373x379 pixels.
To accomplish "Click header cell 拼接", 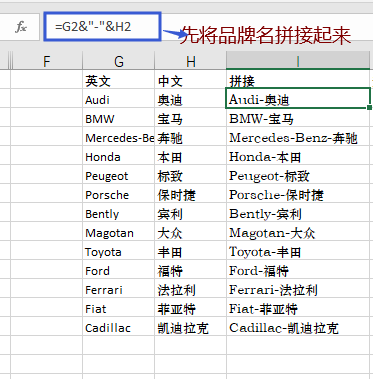I will click(x=298, y=80).
